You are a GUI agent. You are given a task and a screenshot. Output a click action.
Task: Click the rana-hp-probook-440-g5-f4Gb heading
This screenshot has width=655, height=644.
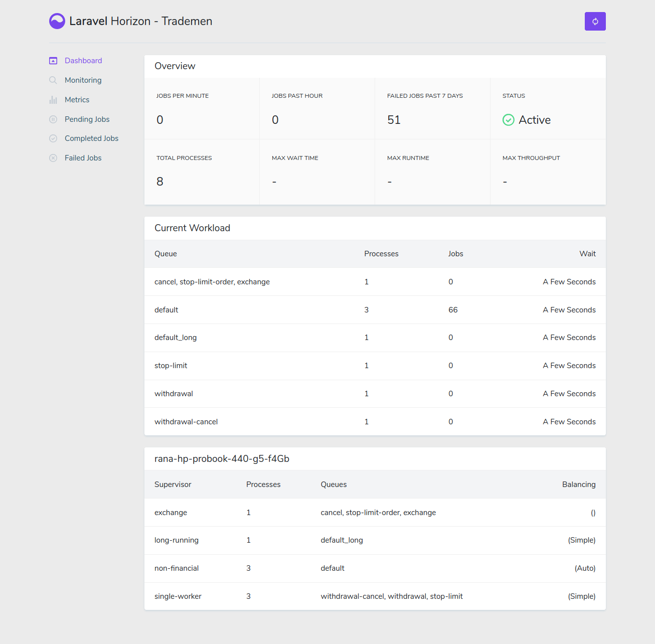[222, 459]
